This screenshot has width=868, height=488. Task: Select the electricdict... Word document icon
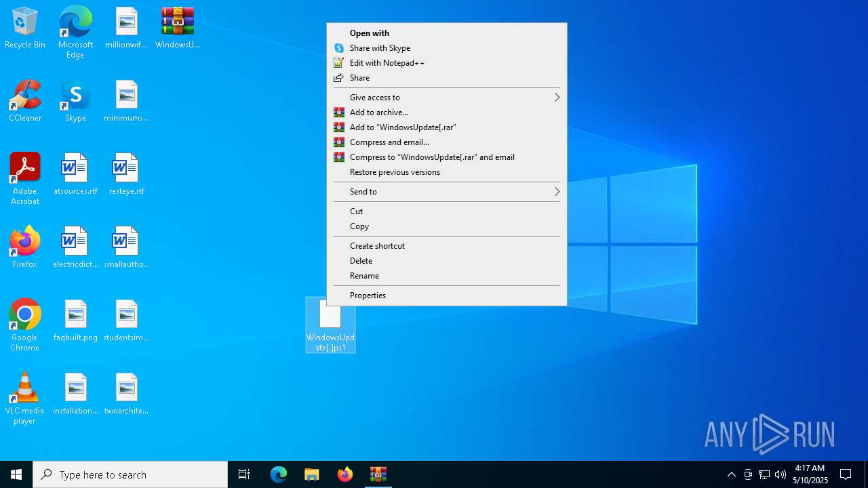coord(75,248)
